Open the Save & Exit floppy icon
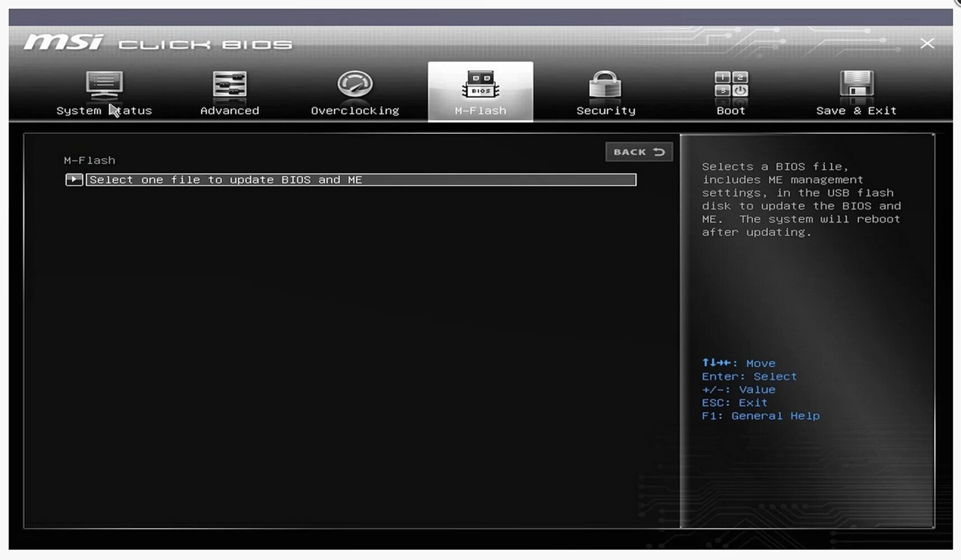The width and height of the screenshot is (961, 560). 856,85
